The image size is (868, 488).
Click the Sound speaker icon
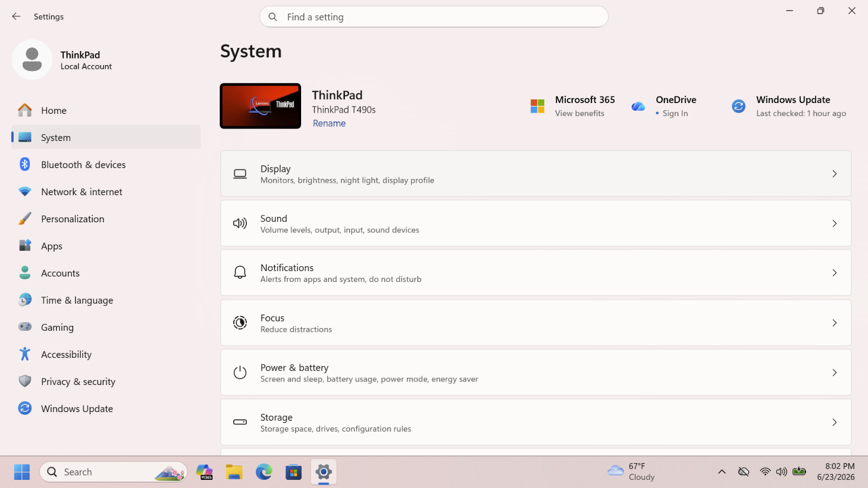pos(240,223)
